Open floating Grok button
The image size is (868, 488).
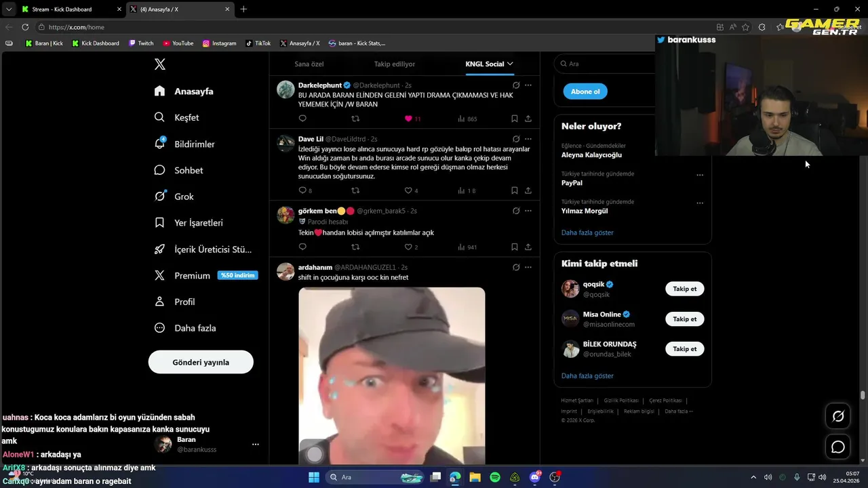[x=838, y=416]
